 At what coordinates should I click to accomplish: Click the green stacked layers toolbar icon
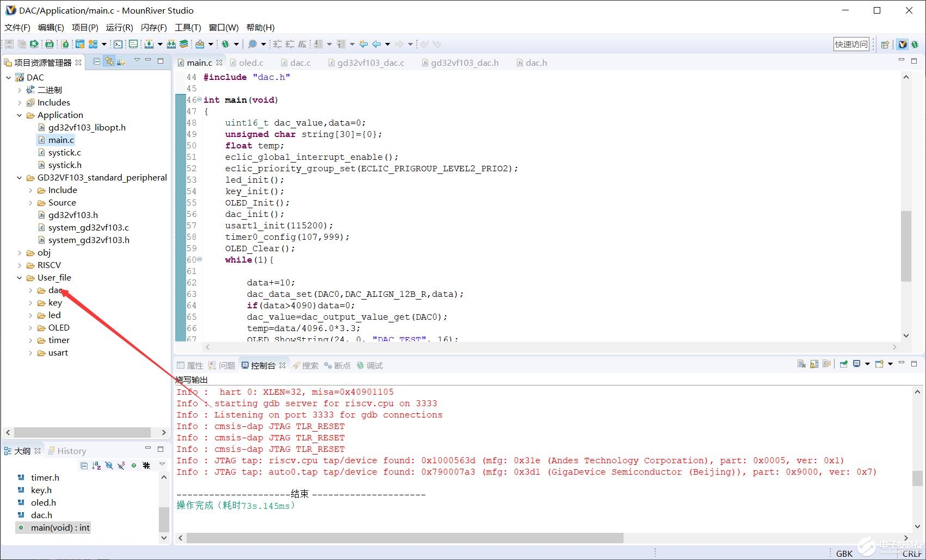[x=184, y=44]
